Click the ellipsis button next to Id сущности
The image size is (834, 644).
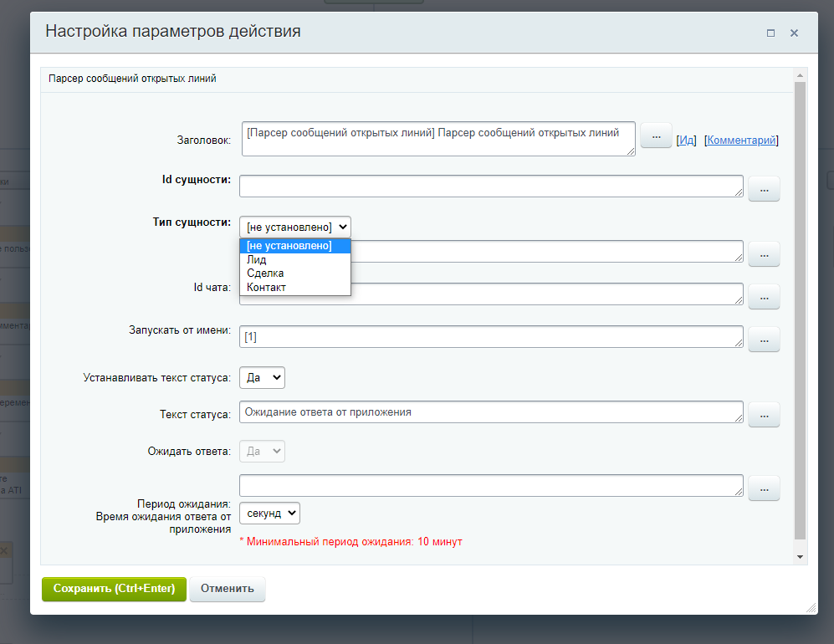point(764,189)
